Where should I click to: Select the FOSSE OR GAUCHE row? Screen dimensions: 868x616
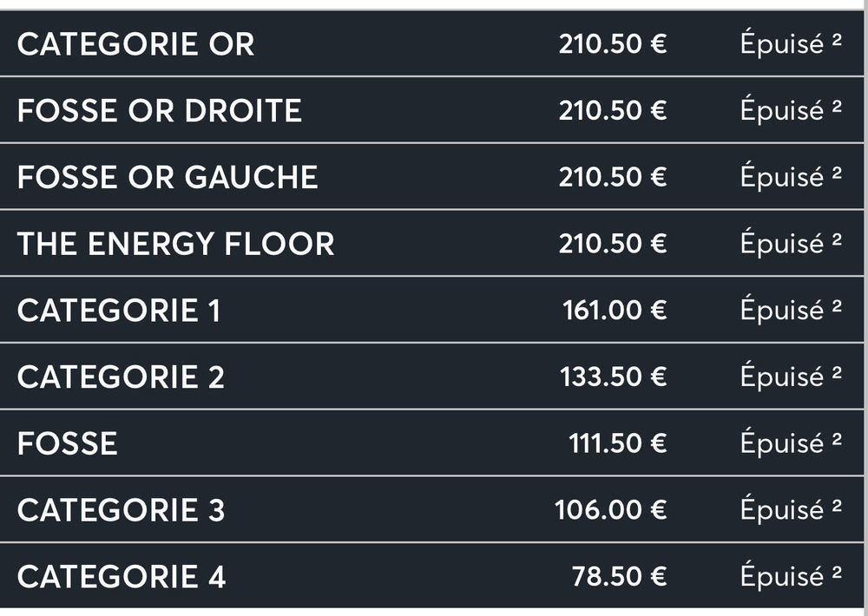(x=431, y=176)
